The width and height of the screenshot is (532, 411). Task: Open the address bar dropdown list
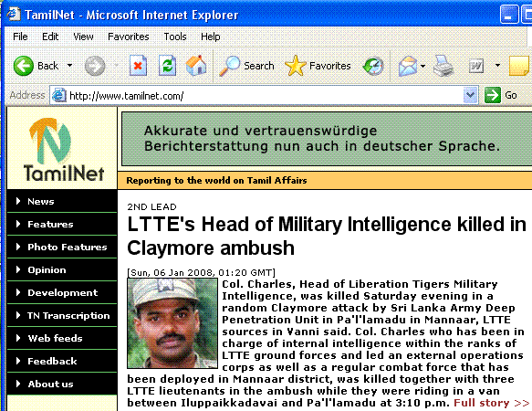click(471, 95)
